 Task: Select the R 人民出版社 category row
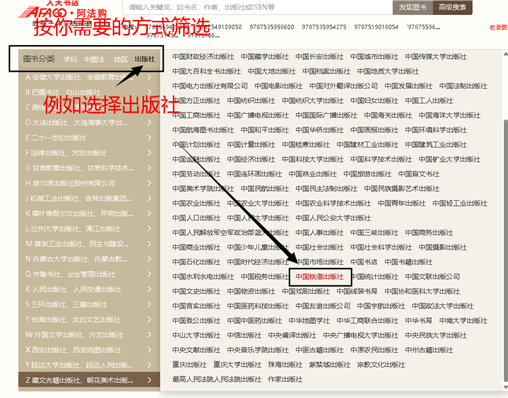point(89,289)
